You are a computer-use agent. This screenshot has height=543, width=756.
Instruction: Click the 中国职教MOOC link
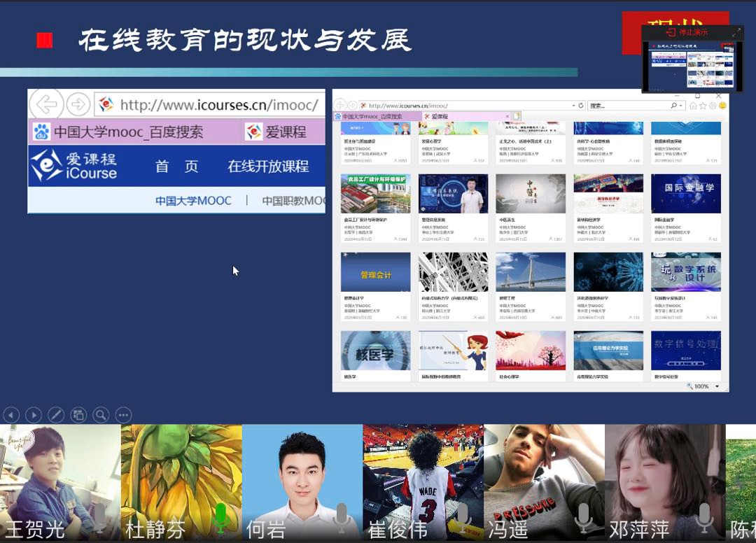click(293, 200)
